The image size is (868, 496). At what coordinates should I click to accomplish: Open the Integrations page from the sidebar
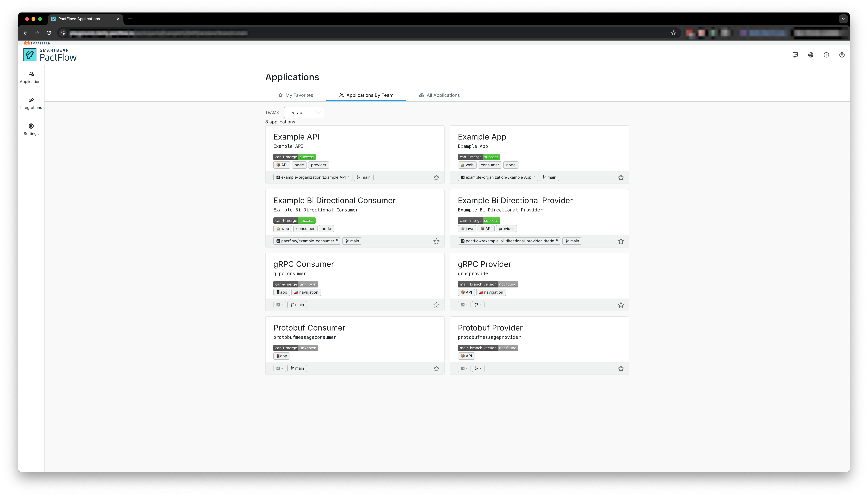click(x=31, y=103)
